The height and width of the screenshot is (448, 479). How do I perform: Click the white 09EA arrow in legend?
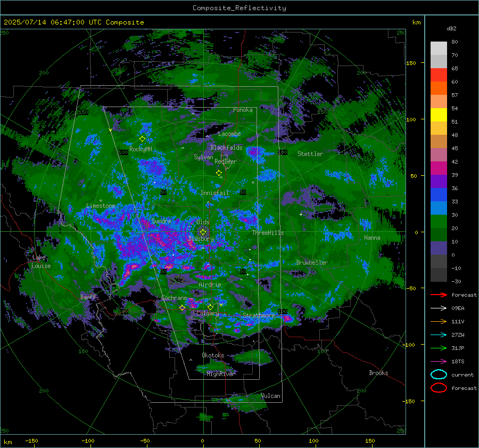coord(439,308)
